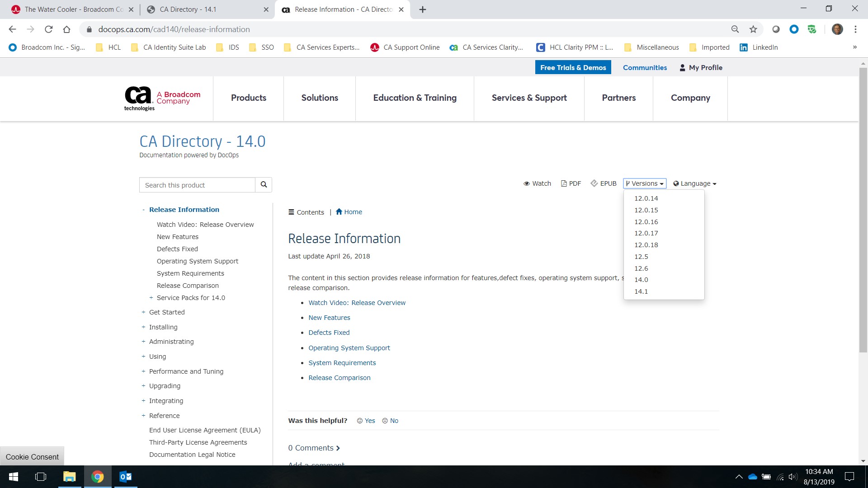Expand the Get Started tree section
The width and height of the screenshot is (868, 488).
(143, 312)
